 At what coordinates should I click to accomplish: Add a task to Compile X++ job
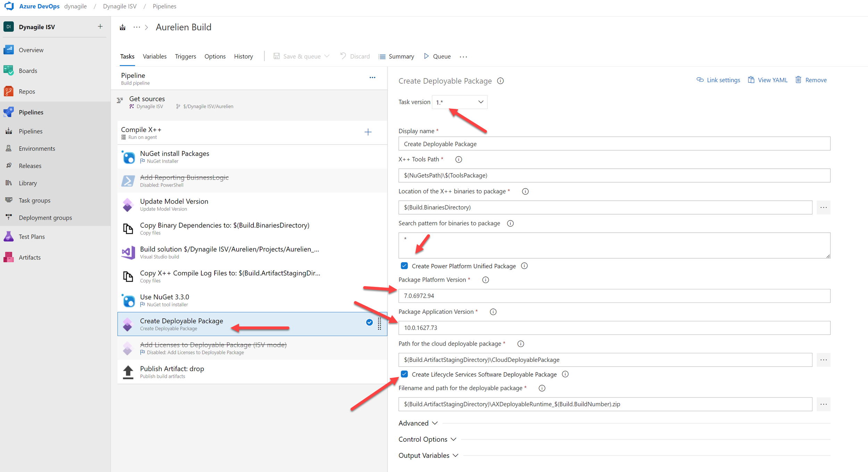tap(368, 132)
